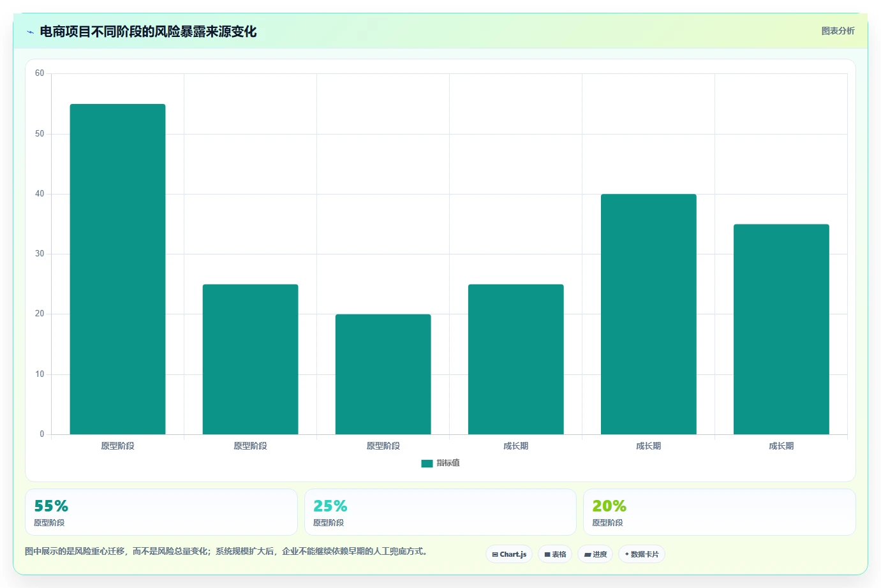
Task: Click the y-axis label 30
Action: point(40,254)
